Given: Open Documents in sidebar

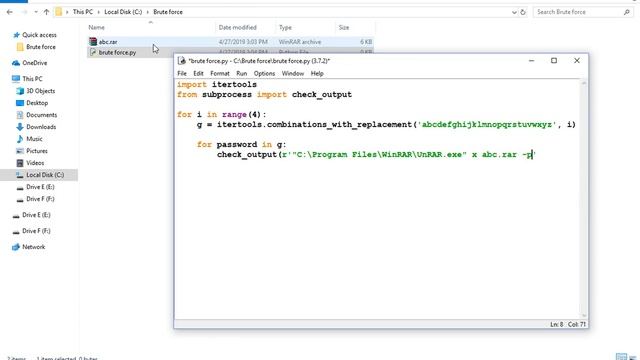Looking at the screenshot, I should tap(41, 115).
